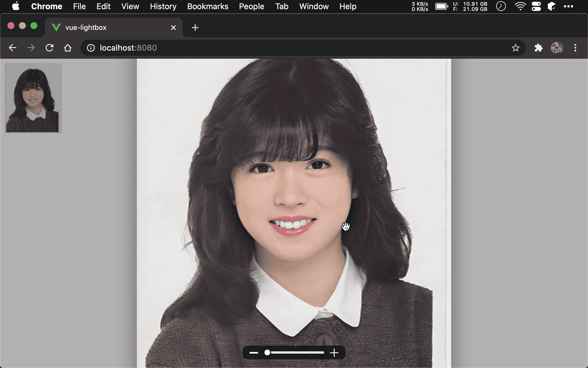Click the three-dots menu bar icon
Screen dimensions: 588x368
coord(568,6)
